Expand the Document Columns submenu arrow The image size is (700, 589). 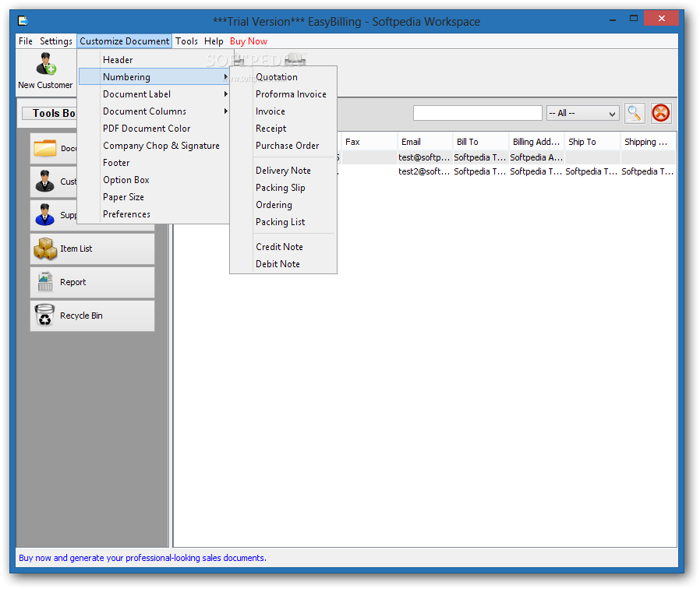click(x=226, y=111)
